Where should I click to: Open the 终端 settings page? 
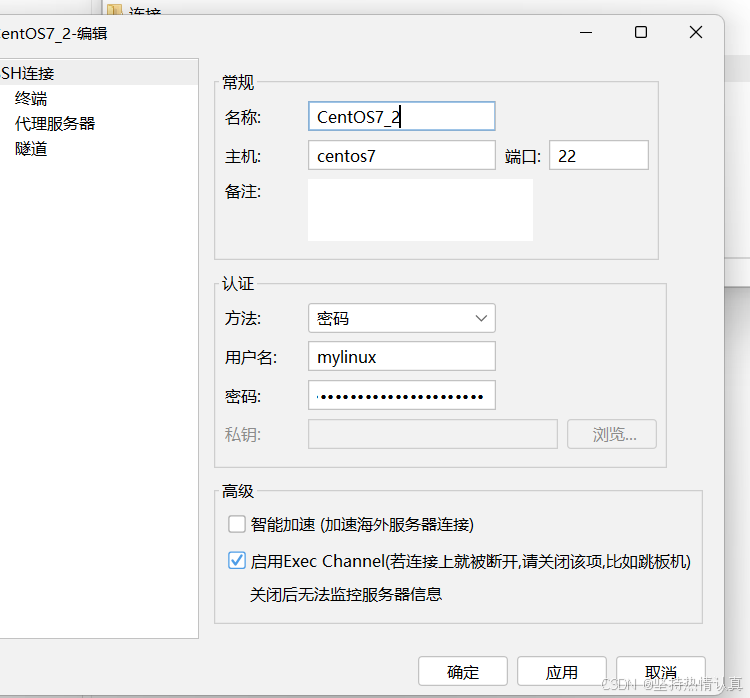[x=31, y=99]
